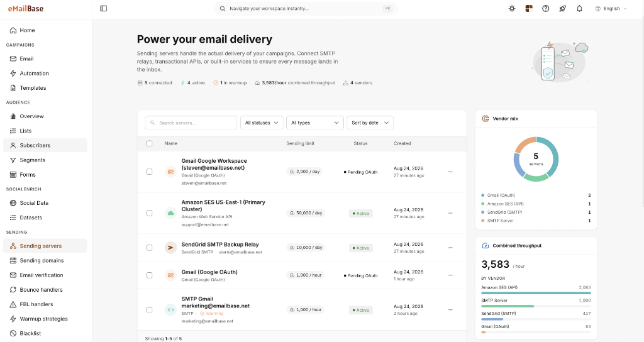Screen dimensions: 644x342
Task: Open the All statuses dropdown
Action: (262, 123)
